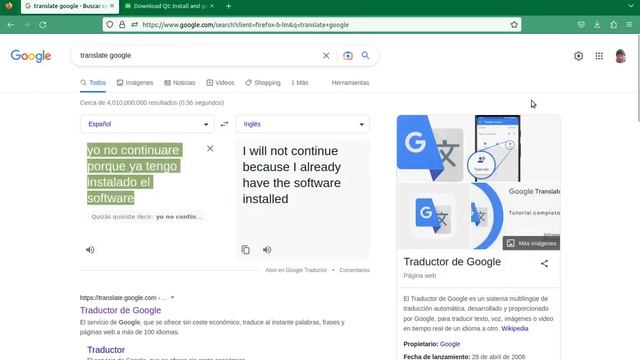Switch to Shopping results
The height and width of the screenshot is (360, 640).
point(263,83)
